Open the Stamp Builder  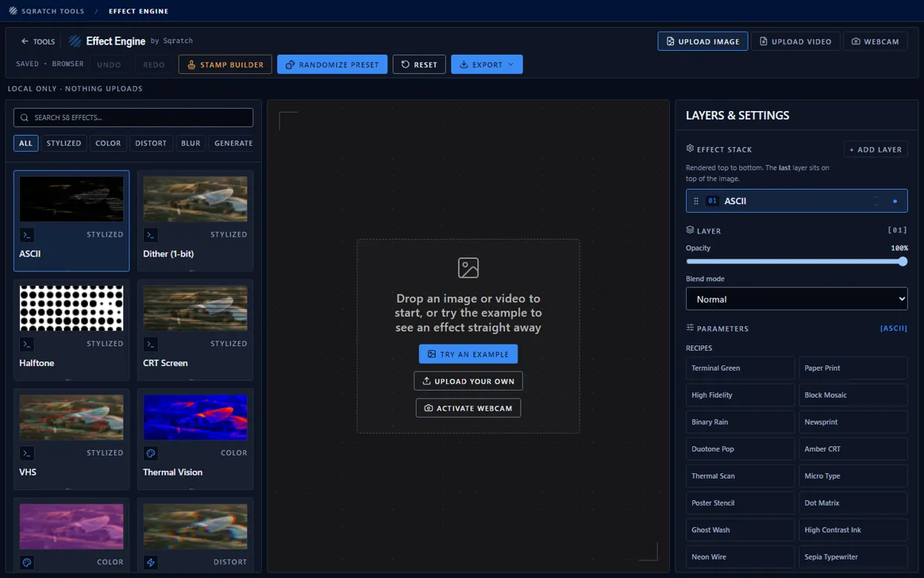pos(226,65)
